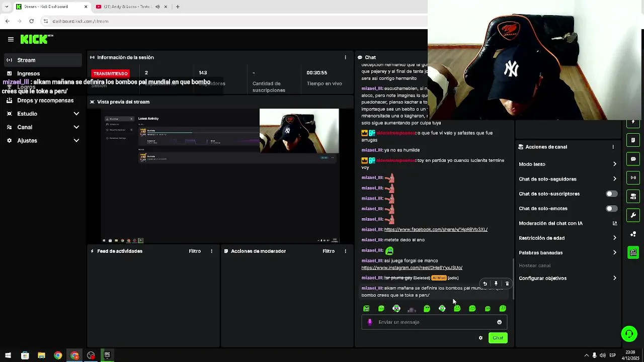This screenshot has height=362, width=644.
Task: Click into Enviar un mensaje field
Action: point(435,322)
